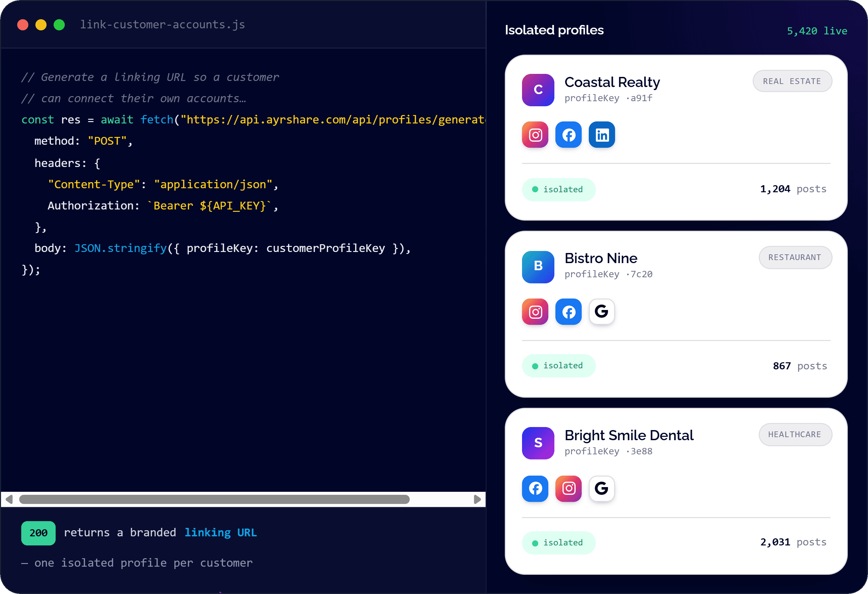This screenshot has height=594, width=868.
Task: Click 'profileKey ·3e88' text
Action: (608, 451)
